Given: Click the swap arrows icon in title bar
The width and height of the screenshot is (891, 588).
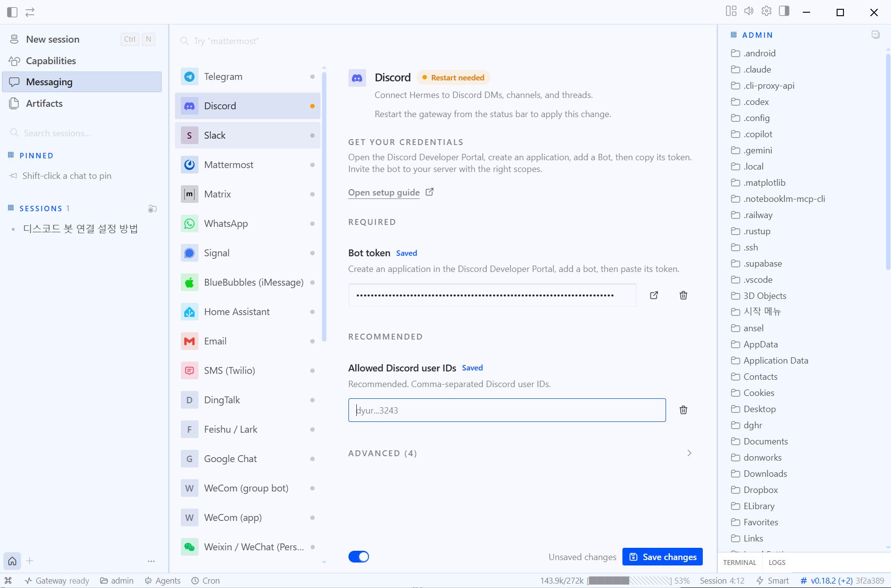Looking at the screenshot, I should coord(30,12).
